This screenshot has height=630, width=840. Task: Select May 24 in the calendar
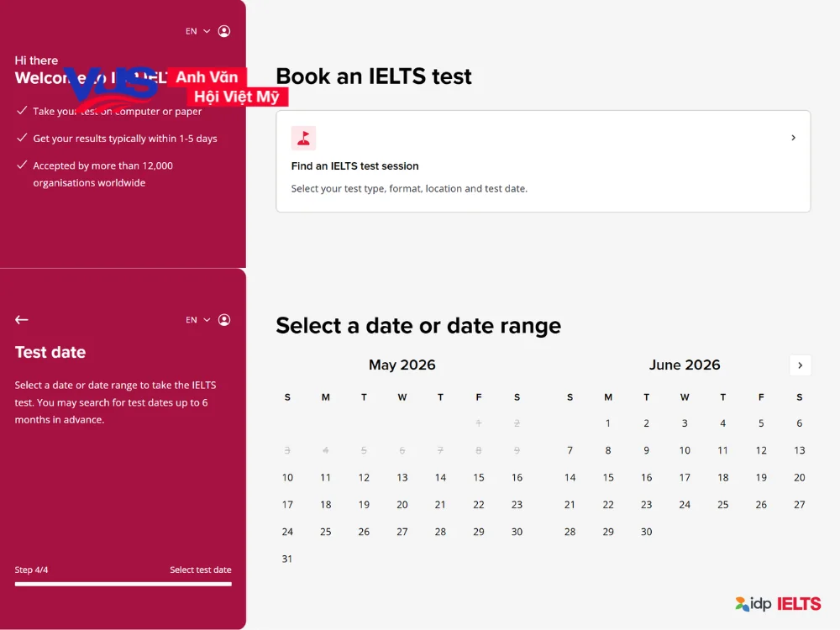[287, 532]
